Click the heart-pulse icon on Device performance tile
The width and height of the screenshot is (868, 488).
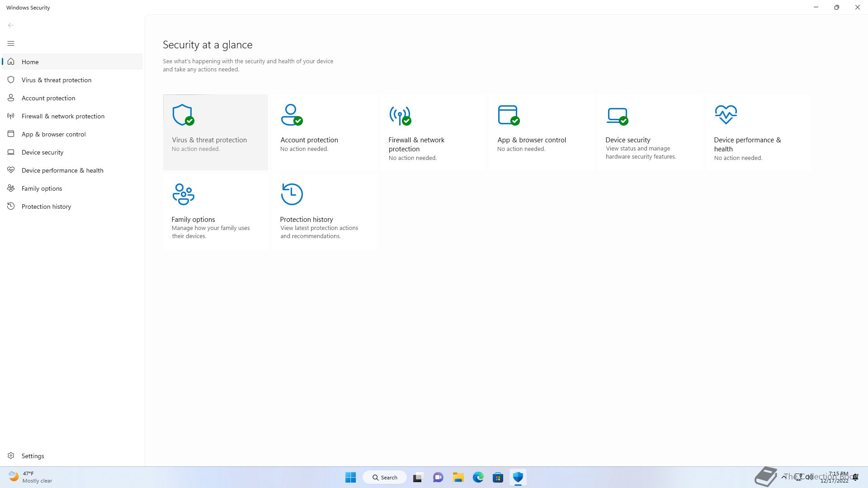[x=726, y=114]
